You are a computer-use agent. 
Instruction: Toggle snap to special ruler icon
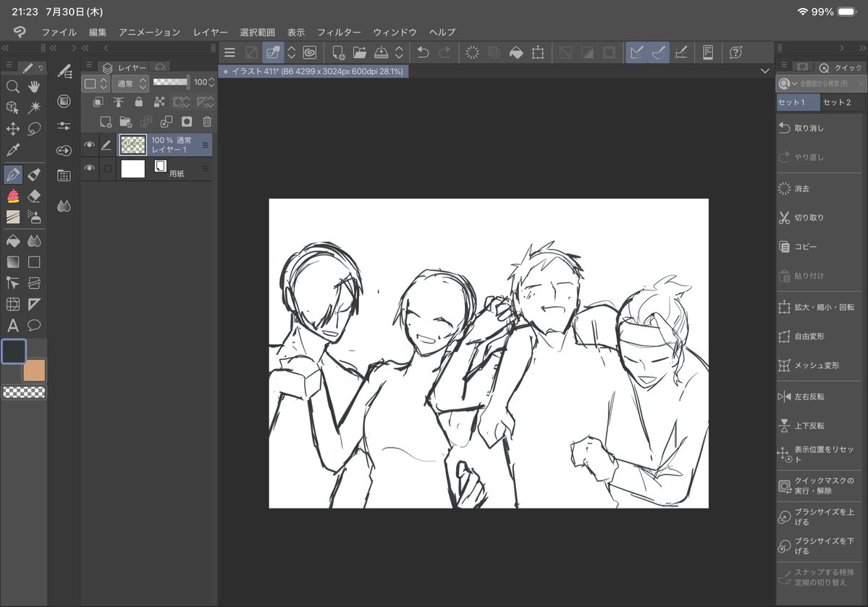659,53
